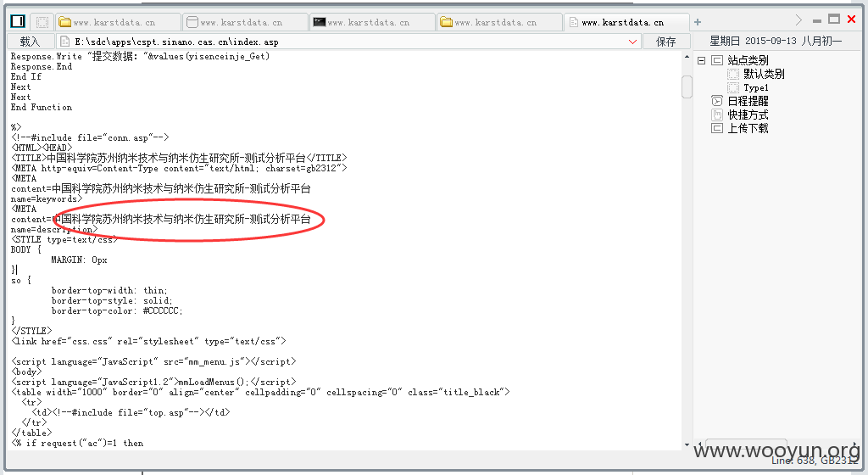Open a new tab with the plus button
The width and height of the screenshot is (868, 475).
point(698,22)
